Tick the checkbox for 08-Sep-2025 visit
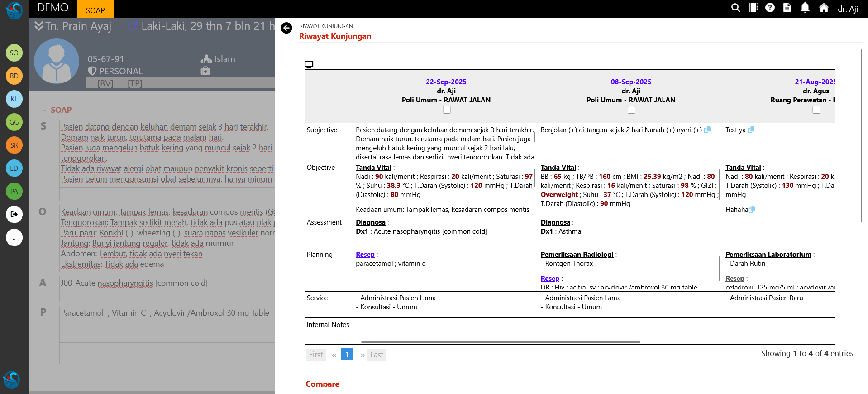The height and width of the screenshot is (394, 868). [x=631, y=110]
